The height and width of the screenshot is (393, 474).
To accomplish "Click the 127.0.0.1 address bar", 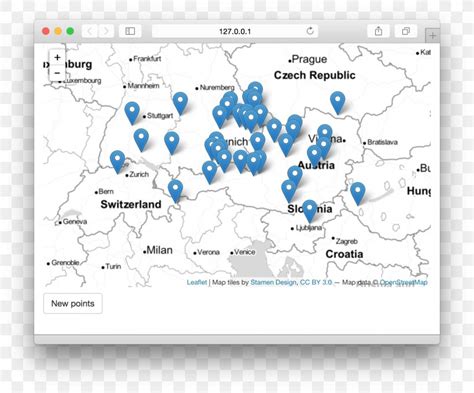I will tap(235, 31).
